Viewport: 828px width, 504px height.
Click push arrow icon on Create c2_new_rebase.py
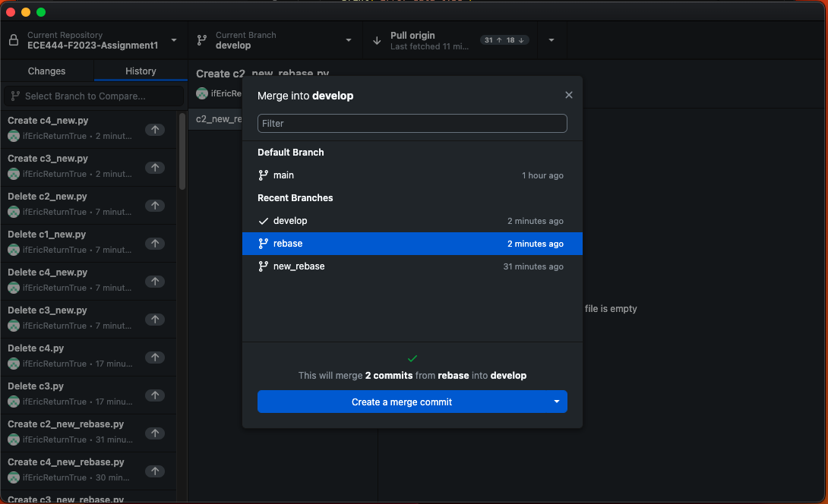pos(155,433)
